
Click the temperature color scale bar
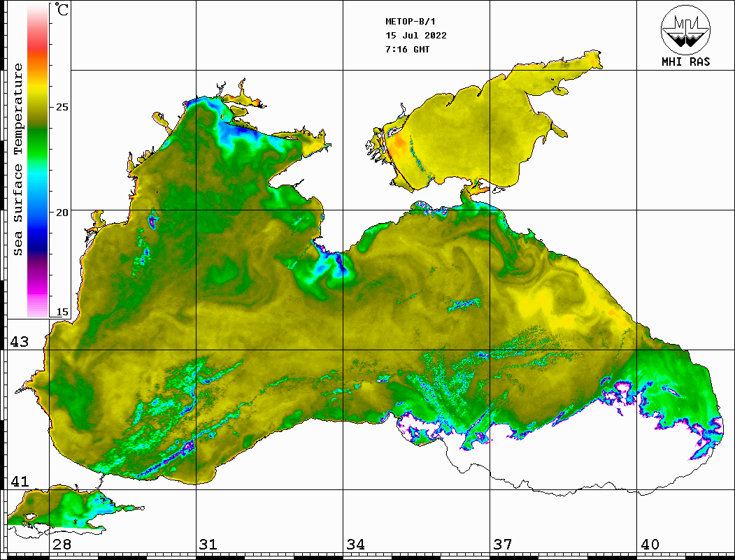pyautogui.click(x=38, y=161)
